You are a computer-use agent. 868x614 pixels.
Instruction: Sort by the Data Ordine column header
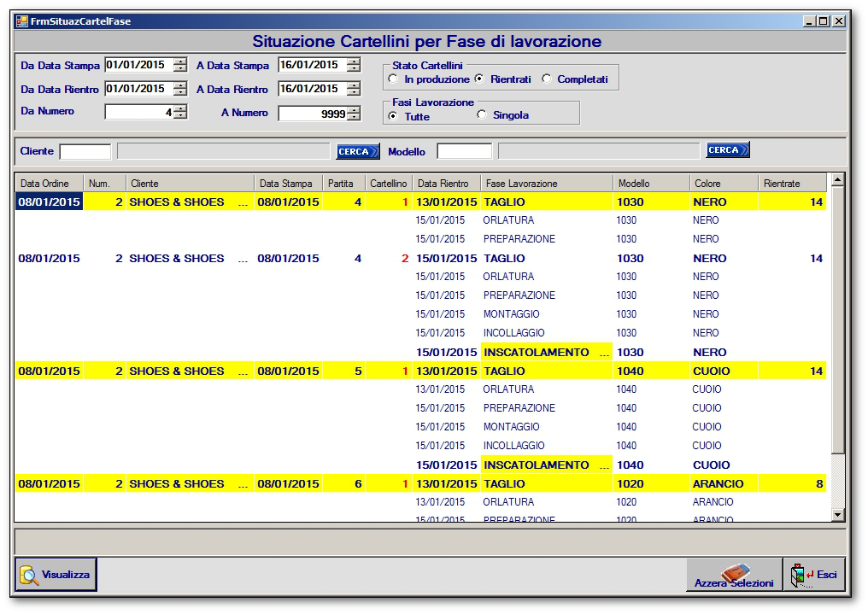pyautogui.click(x=50, y=183)
